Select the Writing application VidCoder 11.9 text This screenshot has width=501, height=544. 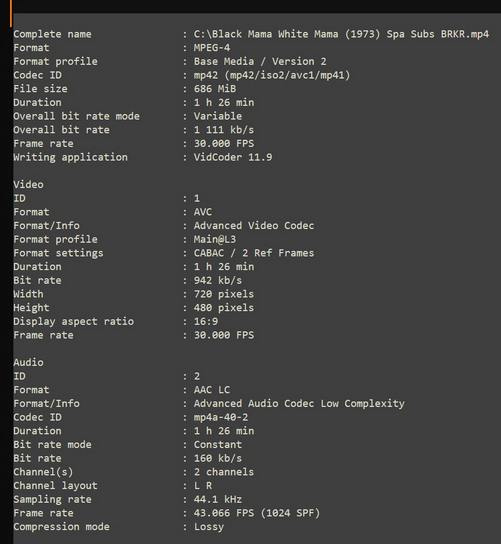tap(233, 157)
